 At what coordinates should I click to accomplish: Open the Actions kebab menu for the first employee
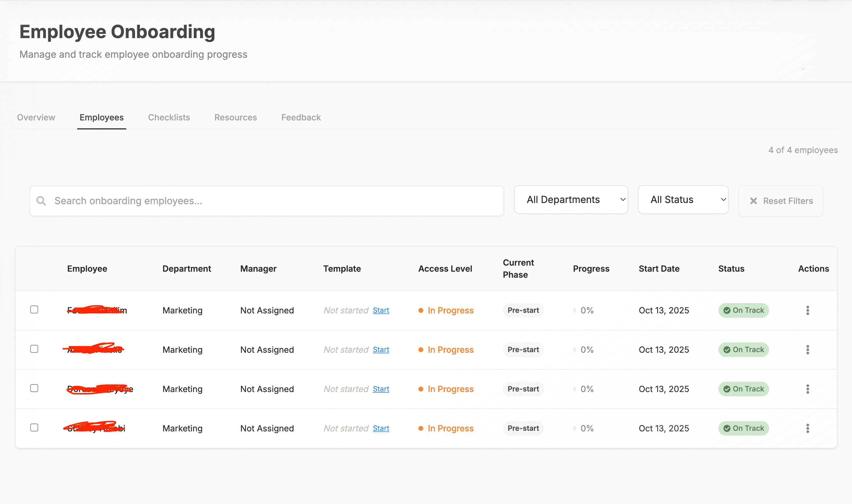(x=807, y=310)
